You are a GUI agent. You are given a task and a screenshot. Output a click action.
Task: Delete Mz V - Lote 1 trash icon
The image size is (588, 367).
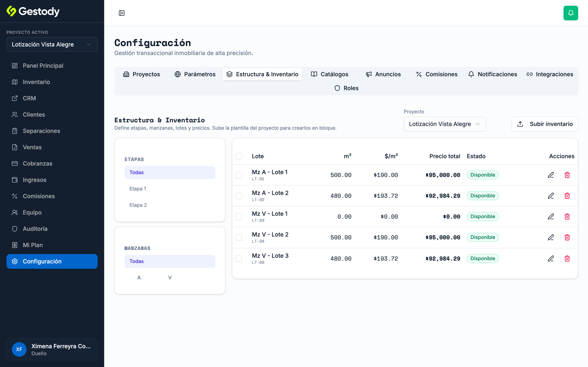click(567, 217)
